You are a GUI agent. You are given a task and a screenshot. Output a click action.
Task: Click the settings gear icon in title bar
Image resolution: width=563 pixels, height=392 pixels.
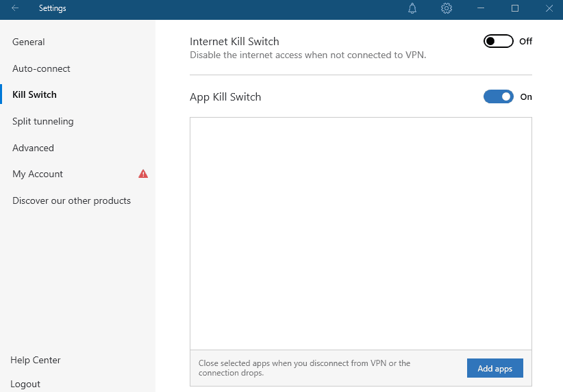(447, 8)
